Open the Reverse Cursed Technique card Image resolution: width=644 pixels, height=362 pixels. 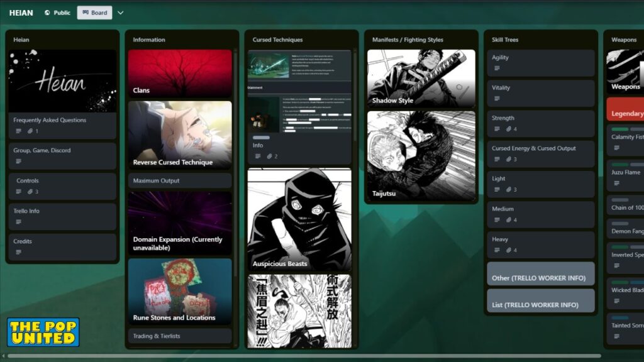180,135
